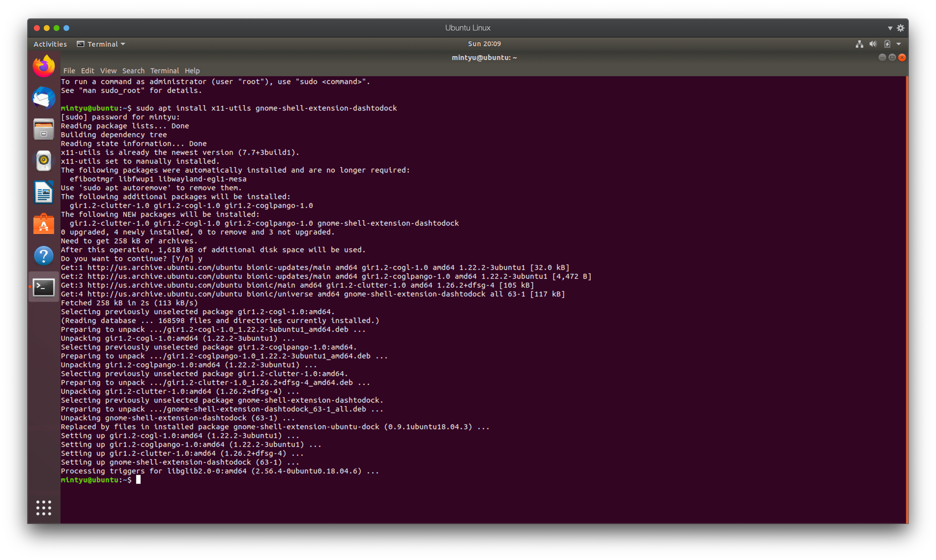This screenshot has width=936, height=560.
Task: Click the volume speaker icon in top bar
Action: [x=873, y=44]
